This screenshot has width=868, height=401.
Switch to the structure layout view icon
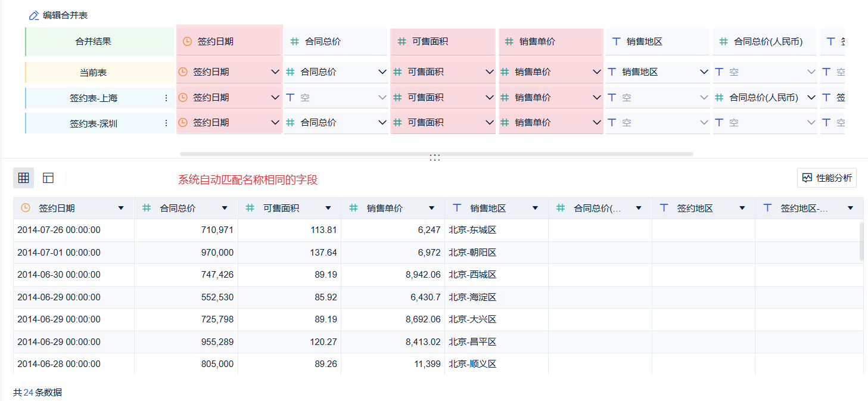pyautogui.click(x=49, y=178)
